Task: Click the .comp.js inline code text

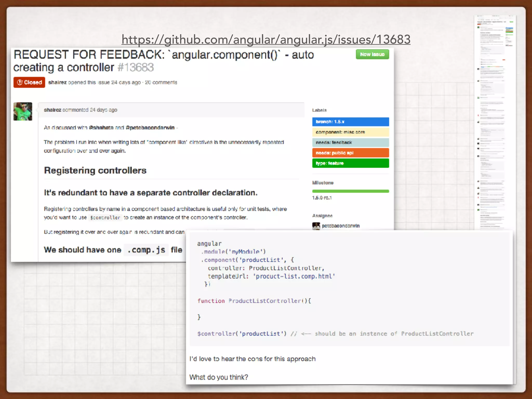Action: point(146,250)
